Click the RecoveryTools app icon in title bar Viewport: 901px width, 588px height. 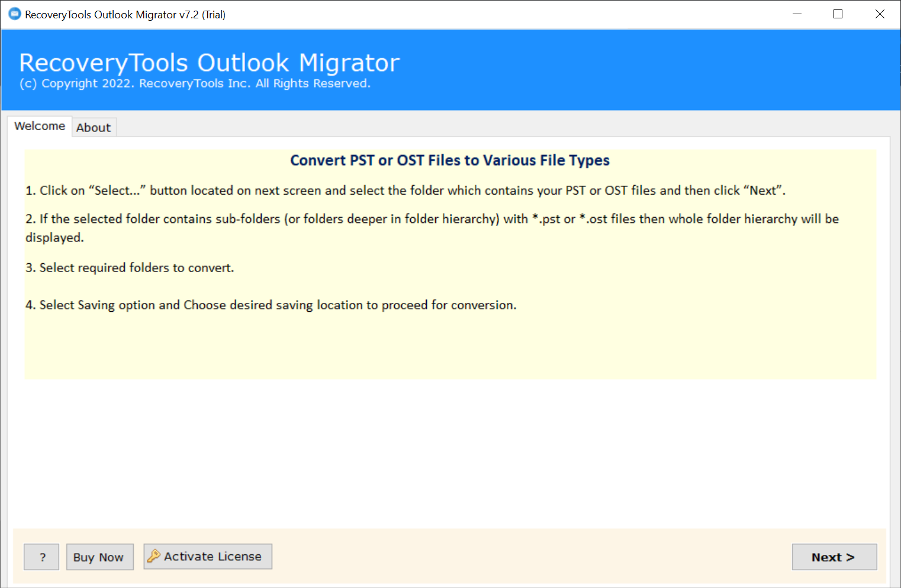tap(15, 14)
